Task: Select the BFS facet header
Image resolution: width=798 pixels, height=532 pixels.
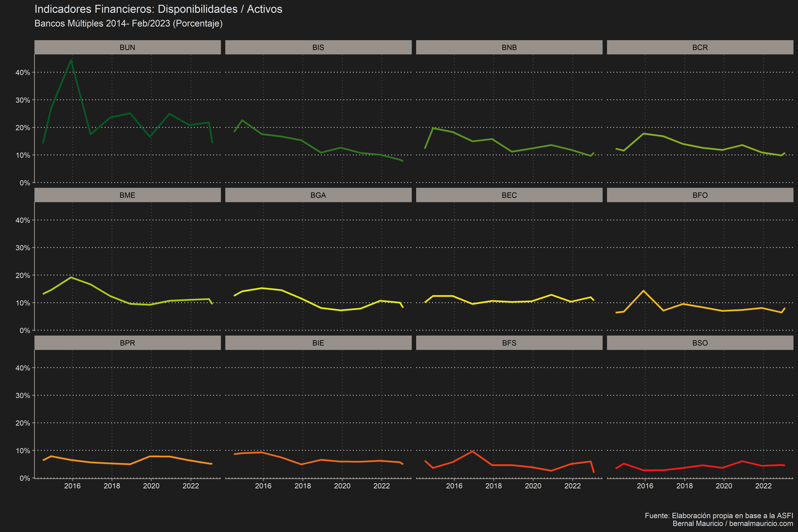Action: (x=509, y=343)
